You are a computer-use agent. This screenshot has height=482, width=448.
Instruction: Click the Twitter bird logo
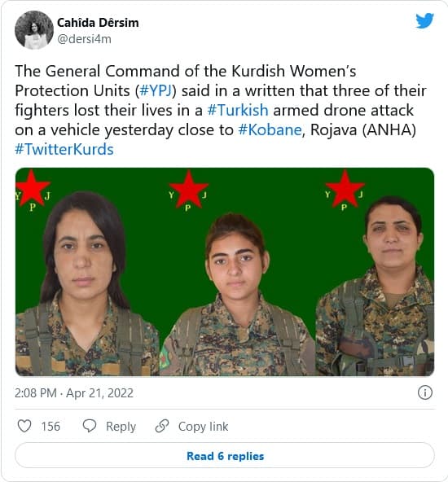point(424,20)
